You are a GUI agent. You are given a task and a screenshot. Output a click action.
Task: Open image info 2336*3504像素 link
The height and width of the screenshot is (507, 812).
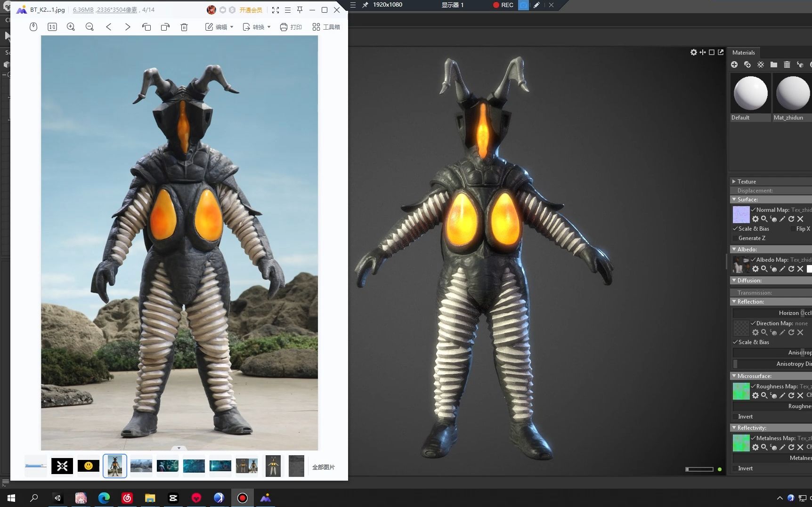(117, 10)
